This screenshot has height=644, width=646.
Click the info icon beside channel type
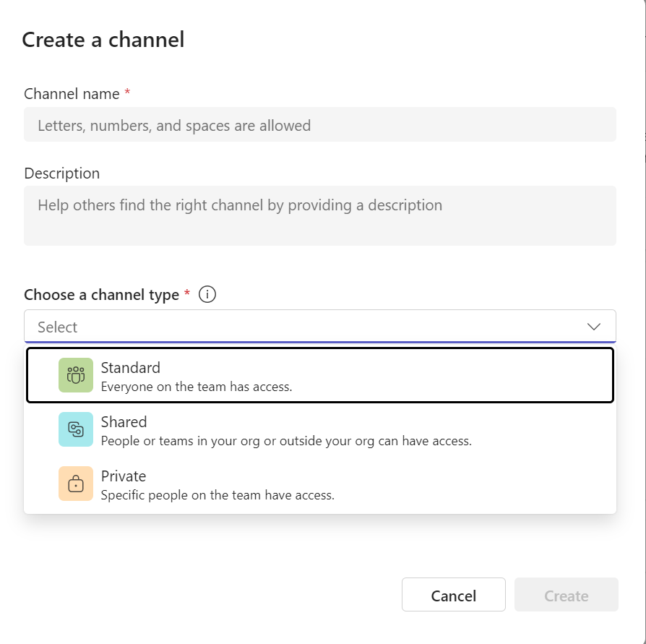tap(207, 295)
